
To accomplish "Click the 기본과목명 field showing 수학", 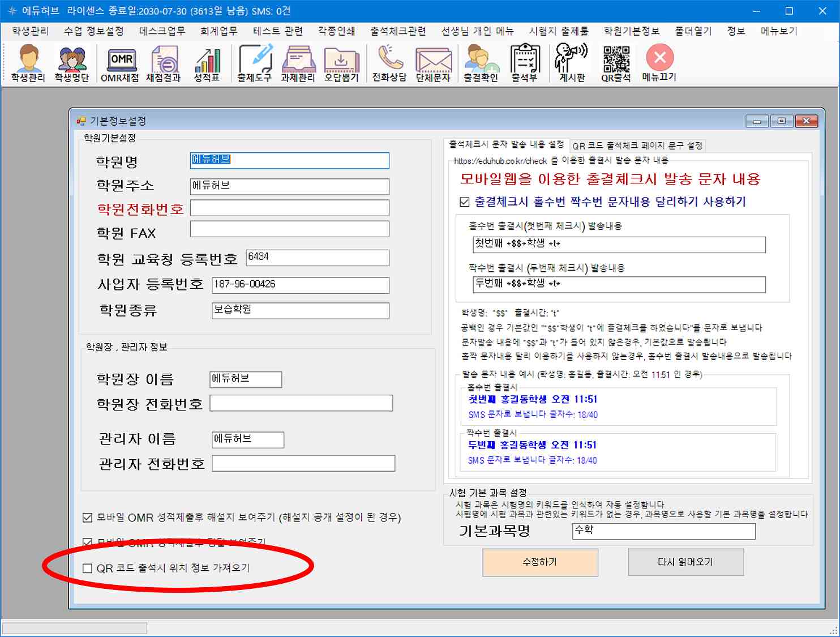I will click(x=664, y=531).
